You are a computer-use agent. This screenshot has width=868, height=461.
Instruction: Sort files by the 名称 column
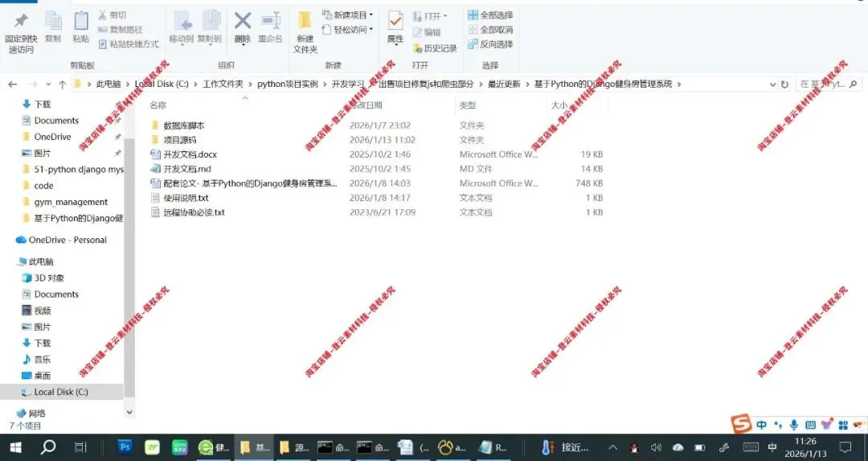tap(158, 105)
